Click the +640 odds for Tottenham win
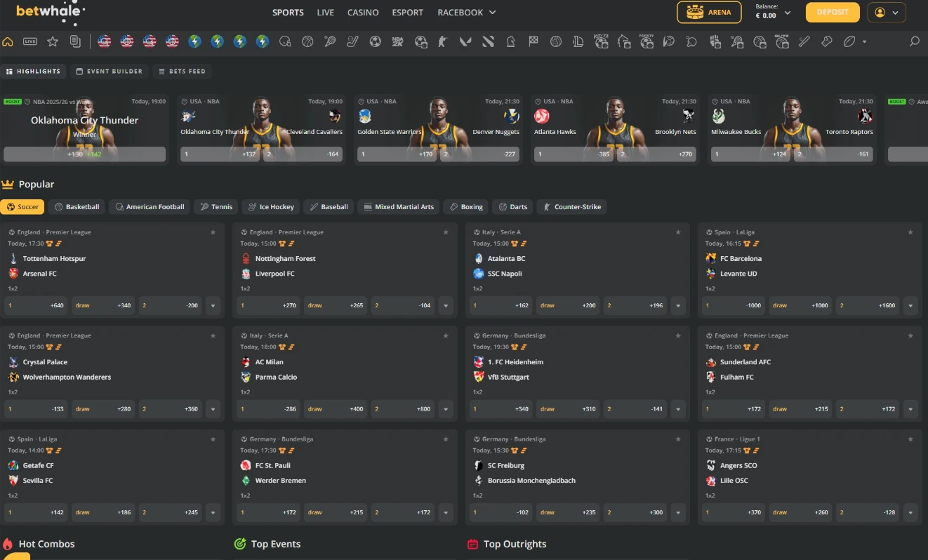The width and height of the screenshot is (928, 560). [36, 305]
